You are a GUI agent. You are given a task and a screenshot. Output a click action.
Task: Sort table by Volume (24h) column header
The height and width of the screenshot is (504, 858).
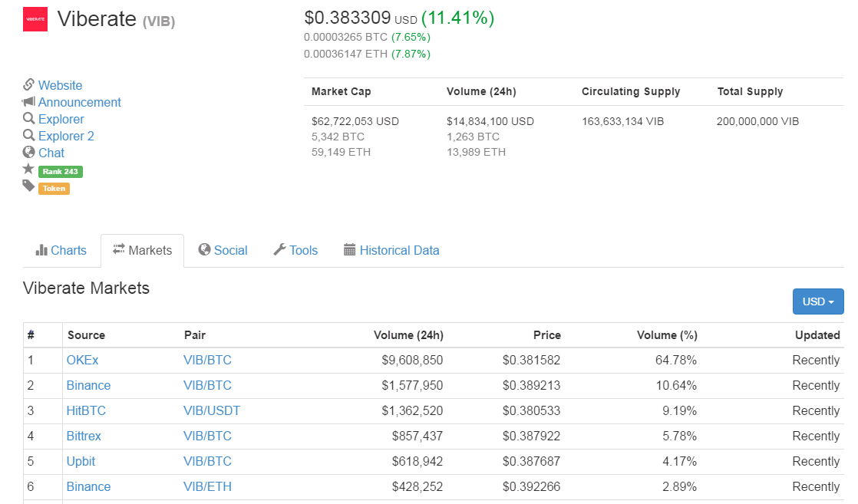(408, 335)
